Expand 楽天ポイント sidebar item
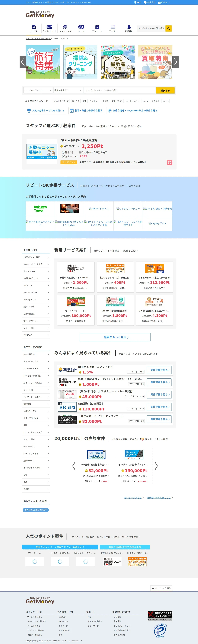The image size is (198, 644). (x=36, y=307)
